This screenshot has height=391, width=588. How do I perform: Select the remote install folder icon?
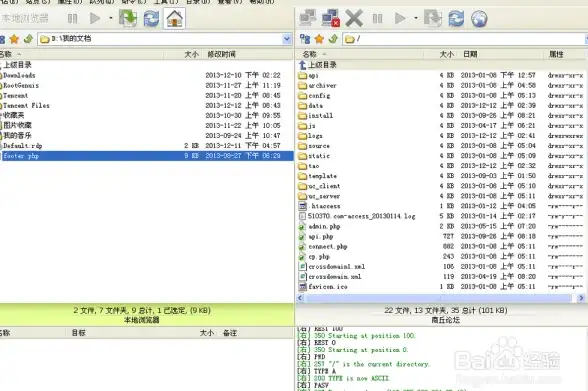pos(302,115)
